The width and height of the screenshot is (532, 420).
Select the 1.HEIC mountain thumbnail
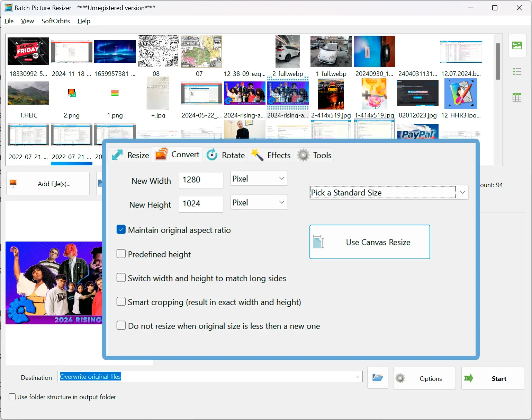pyautogui.click(x=28, y=93)
